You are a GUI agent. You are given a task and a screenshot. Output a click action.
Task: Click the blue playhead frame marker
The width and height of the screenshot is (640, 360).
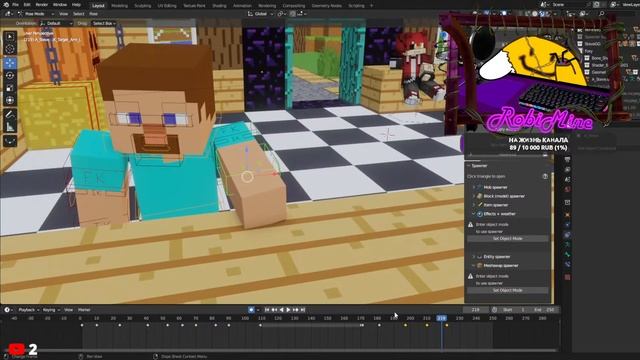click(x=442, y=318)
